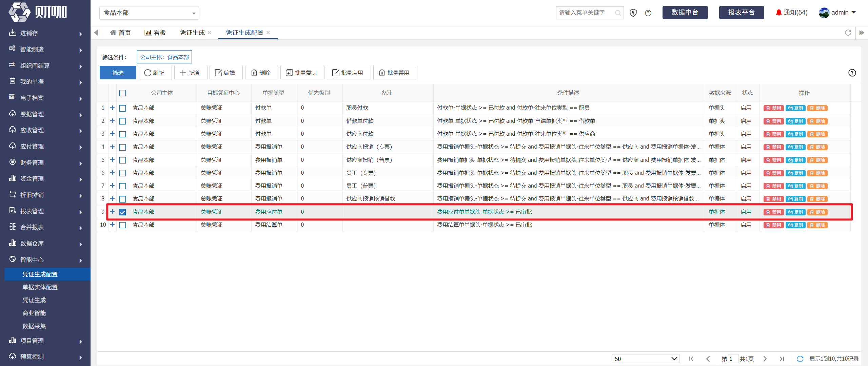Open the 食品本部 company dropdown

(149, 13)
